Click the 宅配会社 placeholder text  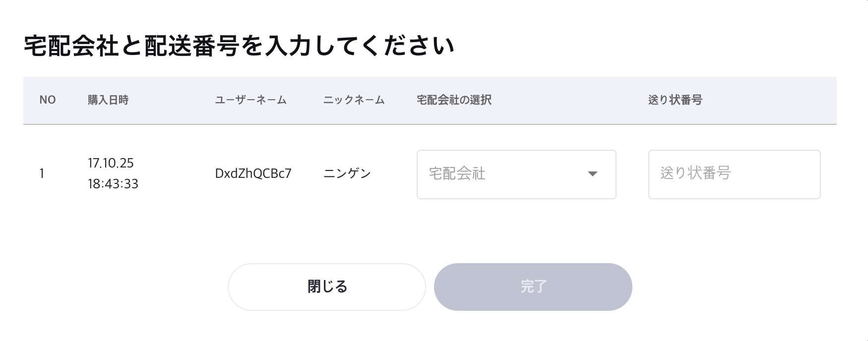click(x=456, y=174)
